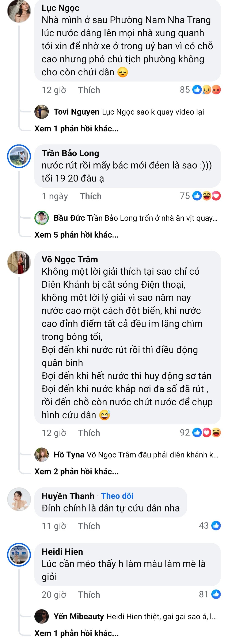
Task: View like count on Huyền Thanh's comment
Action: tap(209, 525)
